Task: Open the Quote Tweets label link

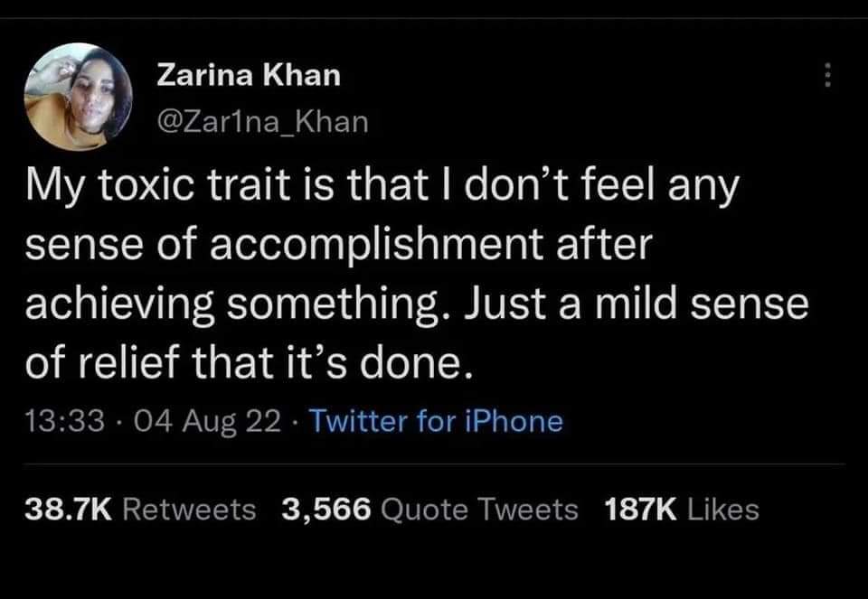Action: click(x=480, y=510)
